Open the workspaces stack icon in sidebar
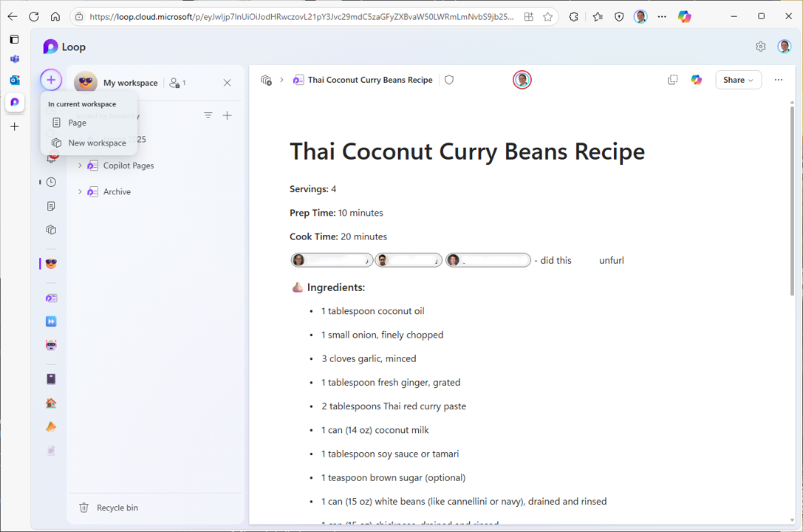 (x=51, y=230)
